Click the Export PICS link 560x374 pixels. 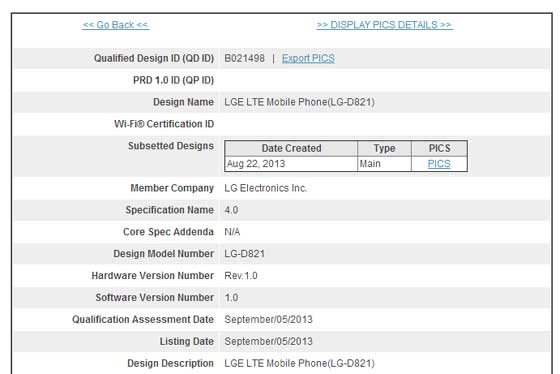point(308,58)
